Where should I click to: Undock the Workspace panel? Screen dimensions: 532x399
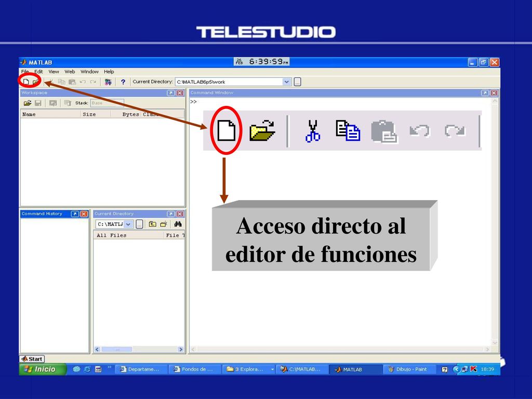click(x=171, y=93)
